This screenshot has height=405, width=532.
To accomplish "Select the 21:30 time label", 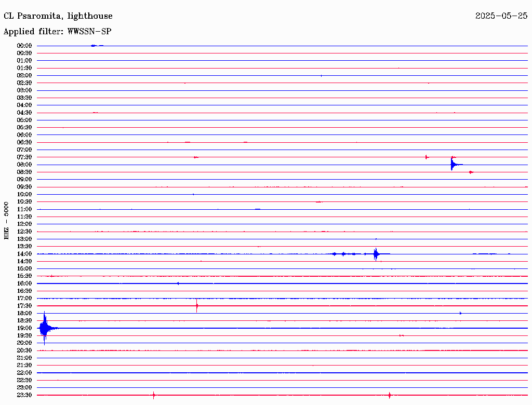I will [24, 366].
